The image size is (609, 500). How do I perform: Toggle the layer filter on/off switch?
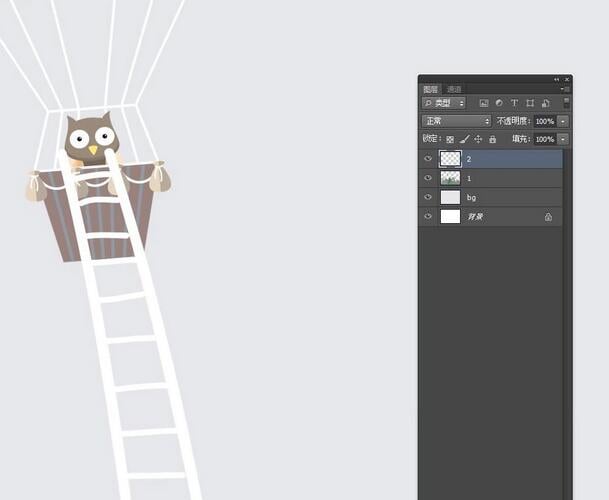click(x=565, y=102)
